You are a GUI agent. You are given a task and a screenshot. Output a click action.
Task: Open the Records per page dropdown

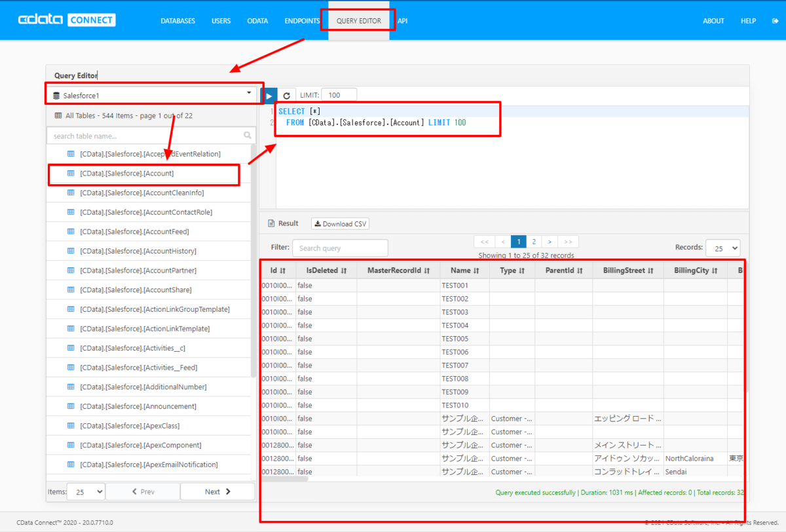723,248
